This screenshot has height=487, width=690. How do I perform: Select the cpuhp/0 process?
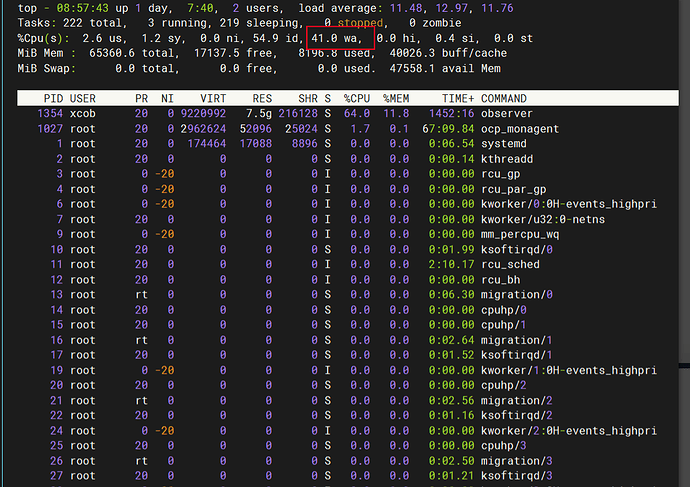click(x=503, y=310)
